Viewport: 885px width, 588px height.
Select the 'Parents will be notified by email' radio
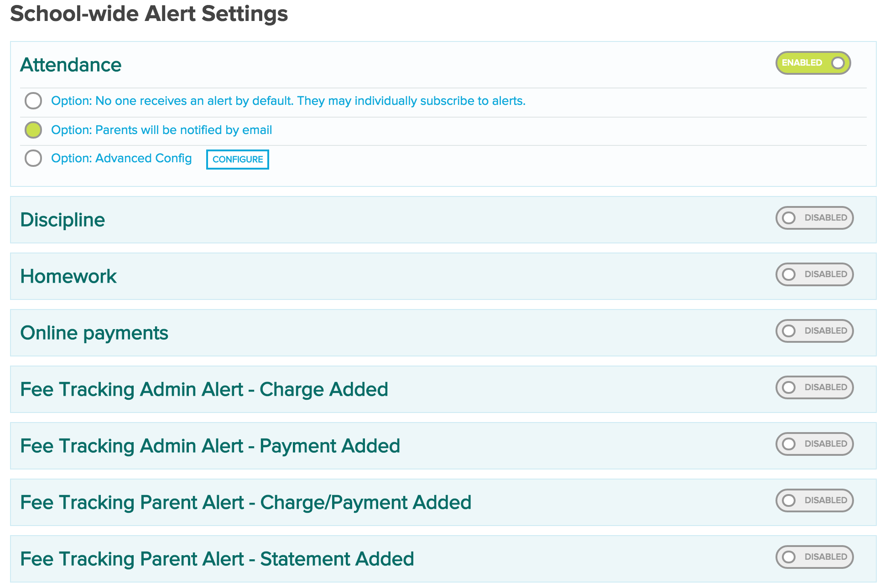click(x=33, y=130)
